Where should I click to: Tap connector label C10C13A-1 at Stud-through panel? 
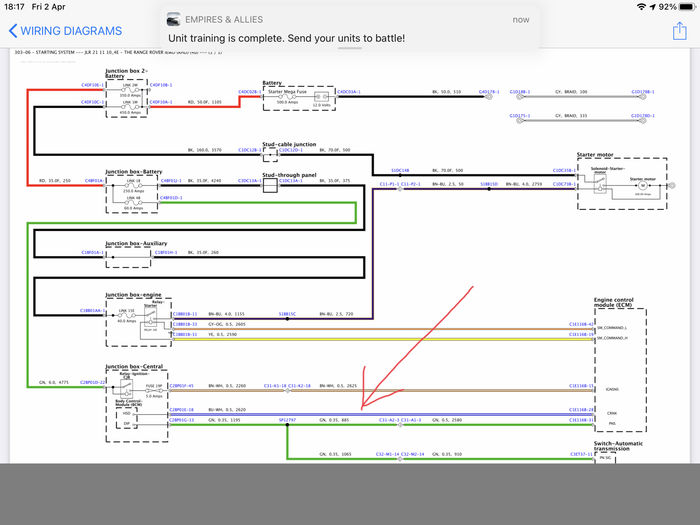point(291,180)
